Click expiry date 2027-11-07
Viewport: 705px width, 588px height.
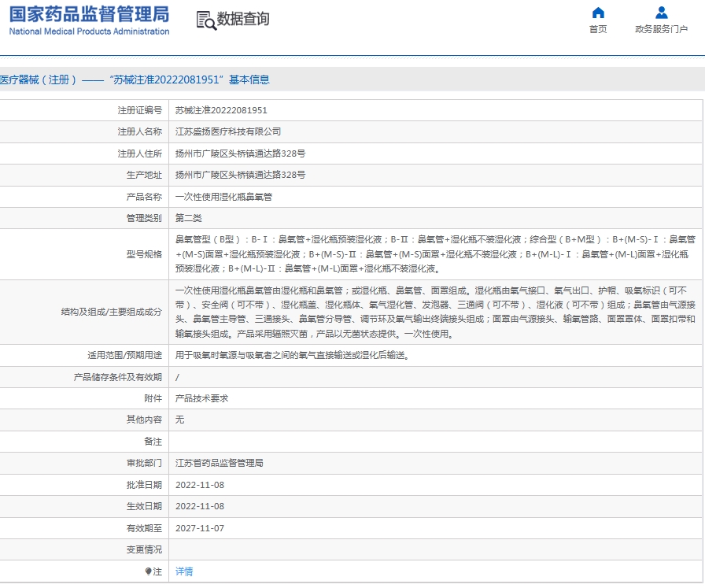(200, 528)
